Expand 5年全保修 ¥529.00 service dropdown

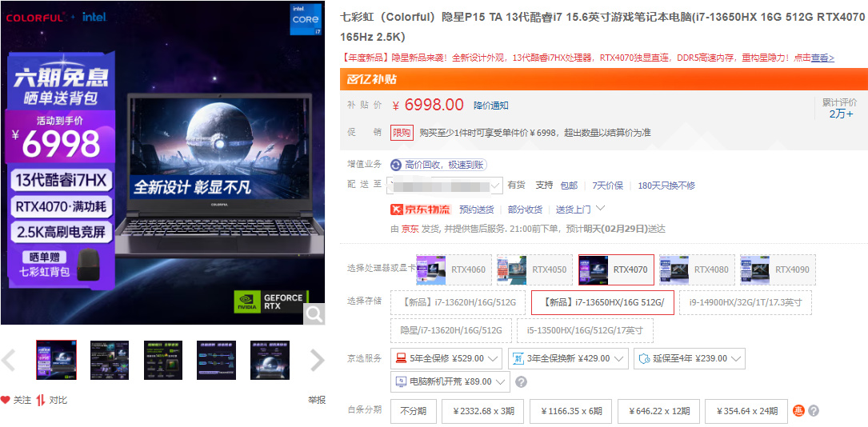pos(446,358)
